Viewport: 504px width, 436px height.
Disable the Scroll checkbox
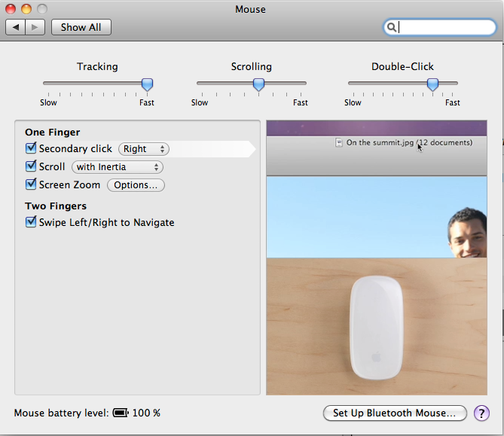point(31,166)
